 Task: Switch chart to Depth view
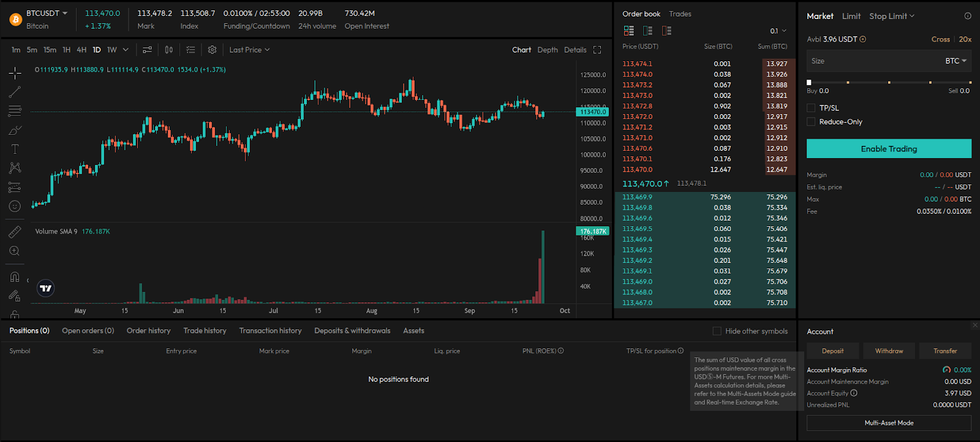(x=548, y=50)
